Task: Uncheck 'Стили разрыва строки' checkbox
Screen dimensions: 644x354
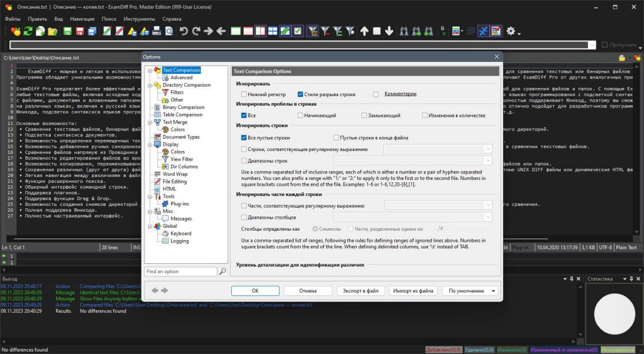Action: click(x=300, y=94)
